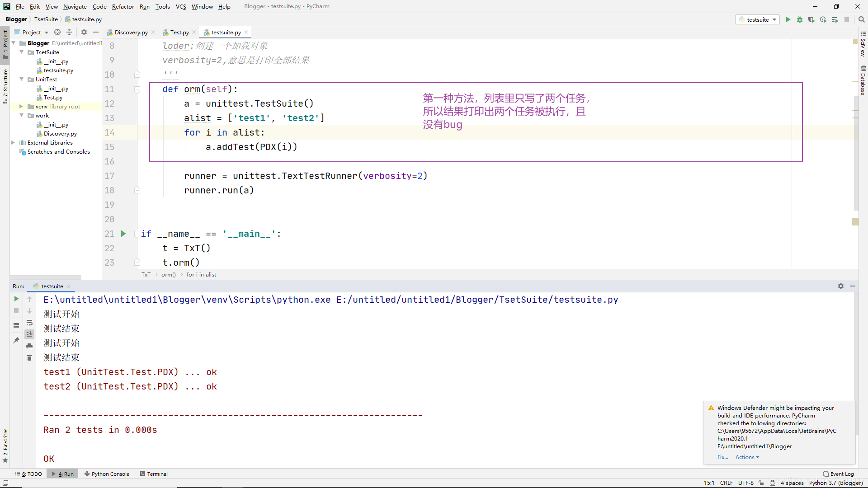Viewport: 868px width, 488px height.
Task: Open the VCS menu
Action: (181, 6)
